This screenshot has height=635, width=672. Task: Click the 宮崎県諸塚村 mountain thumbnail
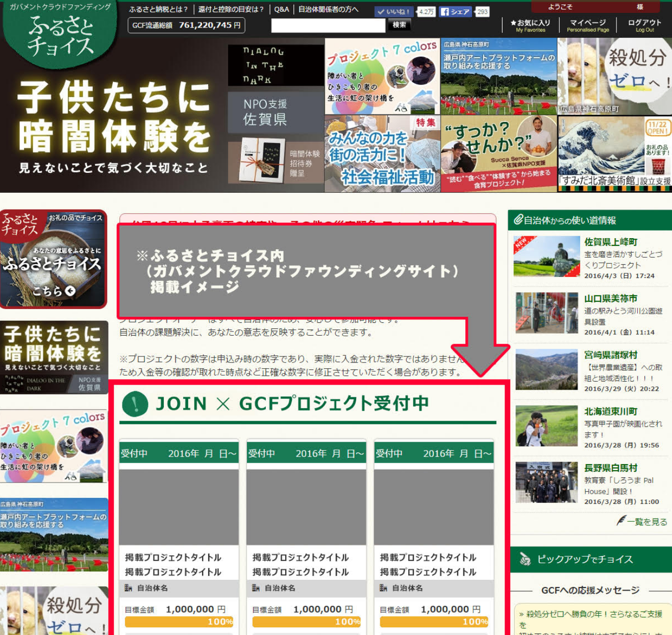pos(546,369)
